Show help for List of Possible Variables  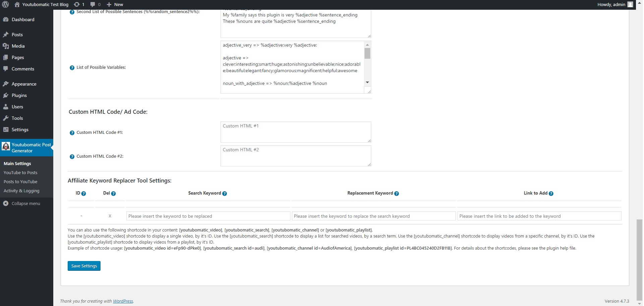(x=72, y=68)
